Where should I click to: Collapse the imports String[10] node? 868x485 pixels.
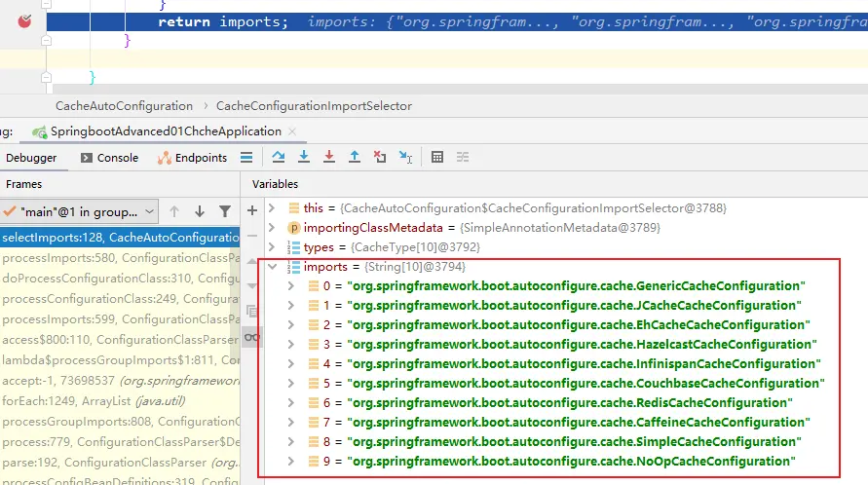pos(272,266)
